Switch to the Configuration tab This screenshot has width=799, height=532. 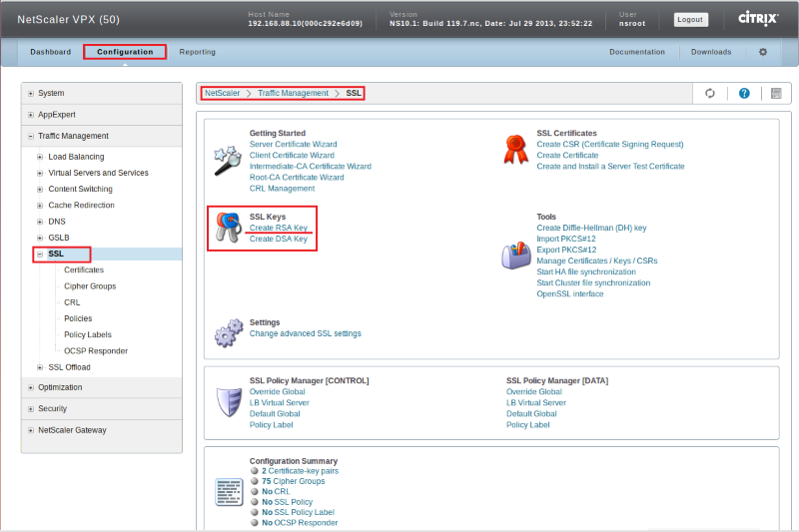pyautogui.click(x=125, y=52)
